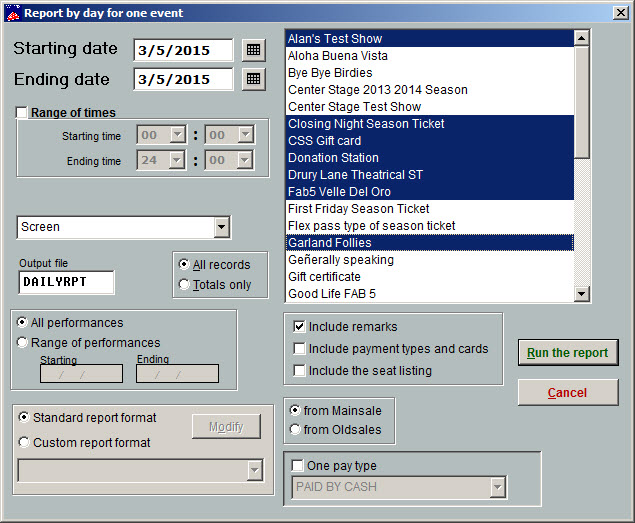Image resolution: width=635 pixels, height=523 pixels.
Task: Click the Starting date input field
Action: [183, 50]
